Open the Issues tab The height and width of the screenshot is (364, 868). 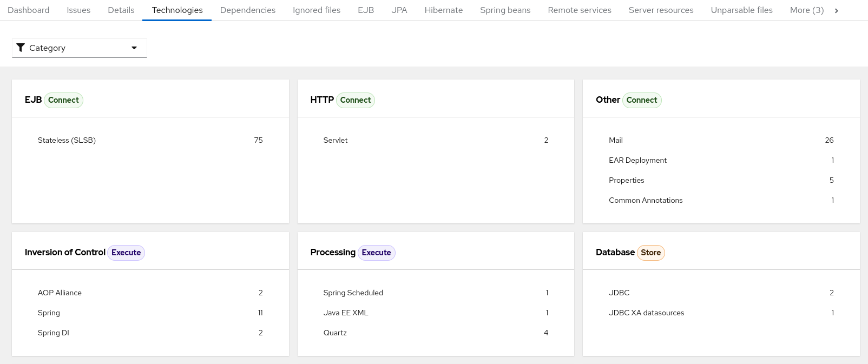(x=78, y=10)
